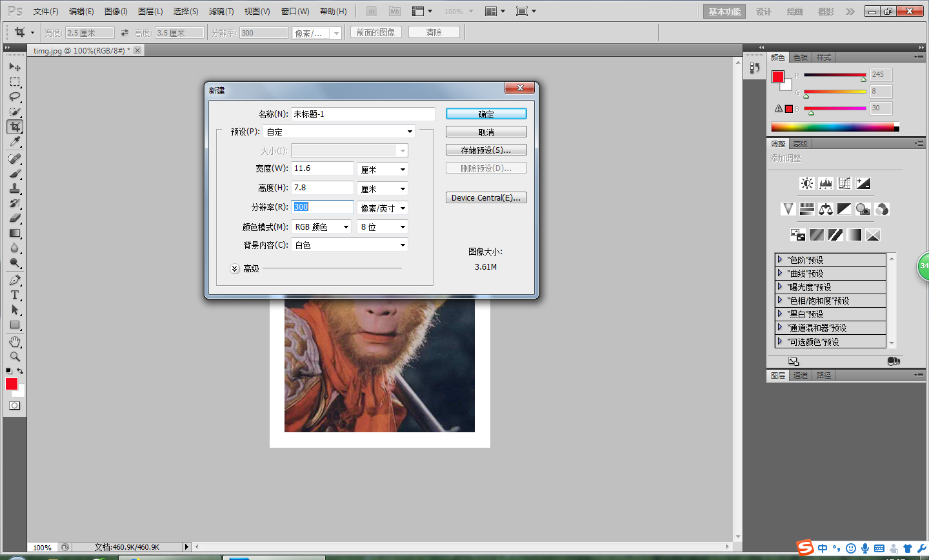Select the Brush tool
The height and width of the screenshot is (560, 929).
coord(15,174)
